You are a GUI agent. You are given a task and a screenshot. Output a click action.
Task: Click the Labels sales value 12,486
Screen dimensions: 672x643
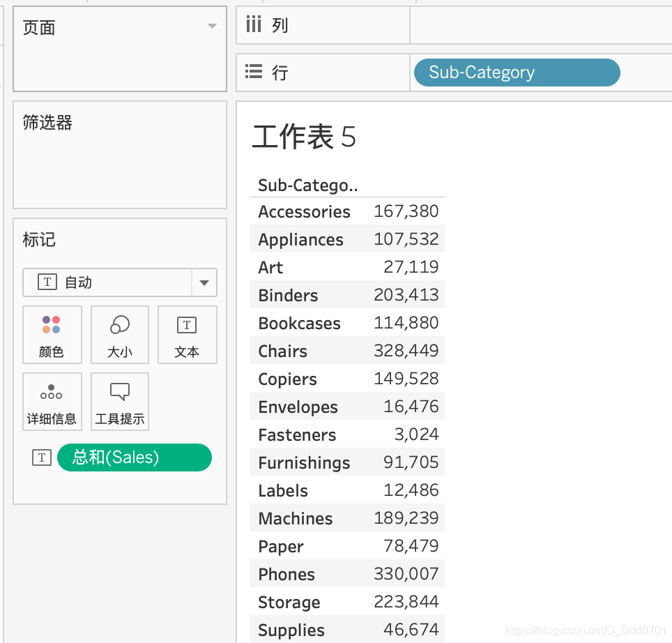[x=411, y=490]
